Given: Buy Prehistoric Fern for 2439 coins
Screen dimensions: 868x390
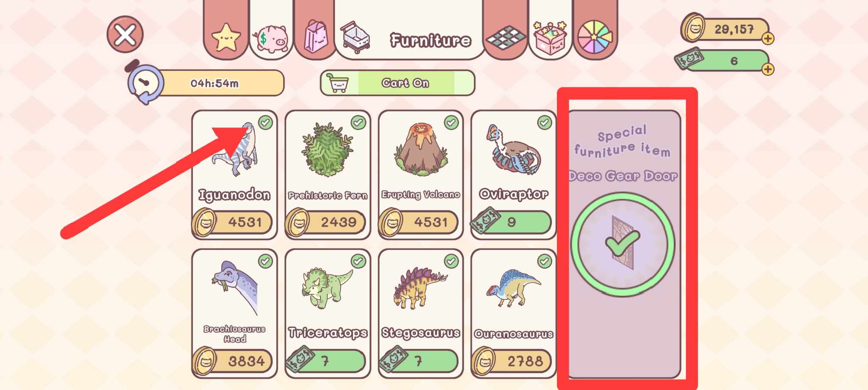Looking at the screenshot, I should (325, 222).
